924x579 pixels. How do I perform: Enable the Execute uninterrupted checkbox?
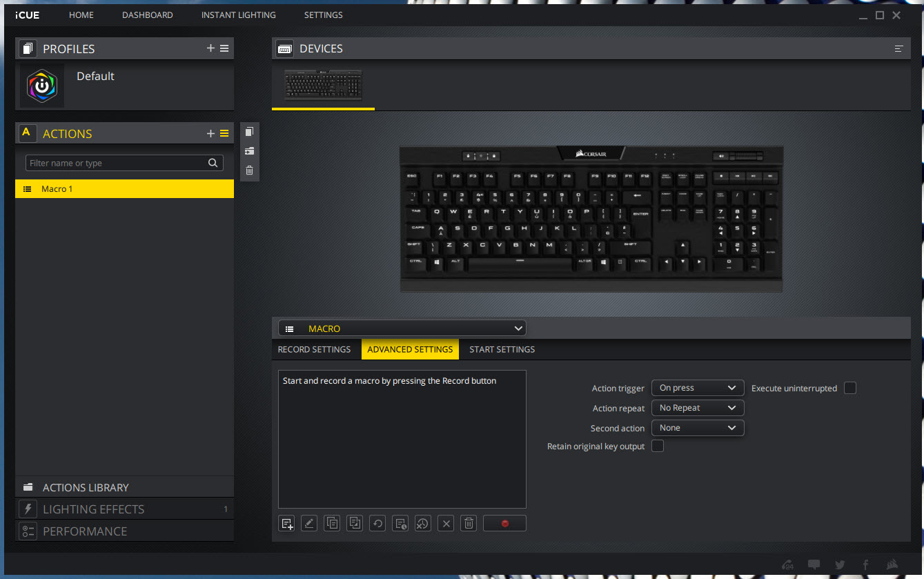pos(850,388)
